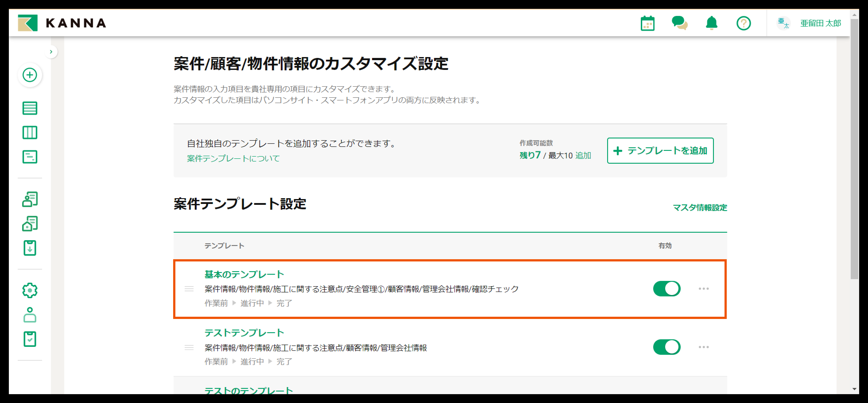
Task: Click the テンプレートを追加 button
Action: coord(660,150)
